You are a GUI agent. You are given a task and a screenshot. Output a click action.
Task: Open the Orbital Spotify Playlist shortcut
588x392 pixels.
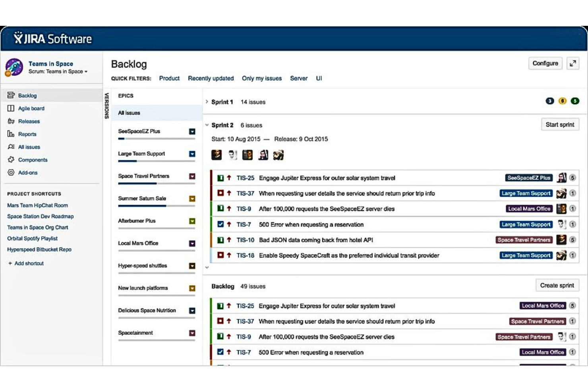pos(32,238)
